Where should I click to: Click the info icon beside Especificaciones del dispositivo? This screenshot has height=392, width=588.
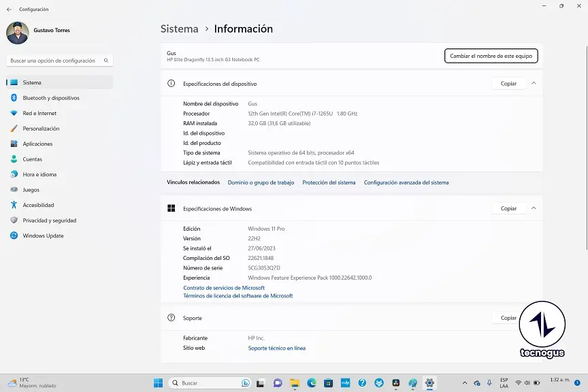click(171, 83)
